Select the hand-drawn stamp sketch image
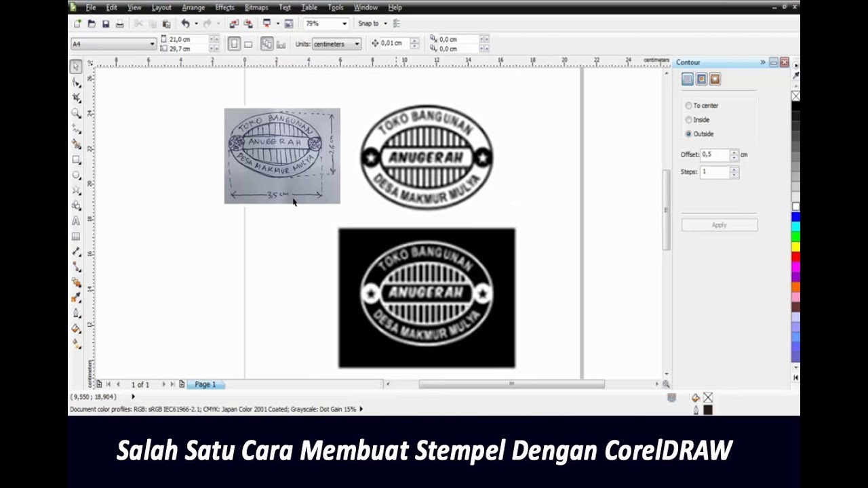 [x=282, y=156]
